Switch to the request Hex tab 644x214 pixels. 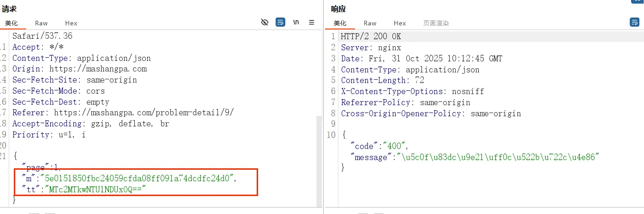point(71,23)
